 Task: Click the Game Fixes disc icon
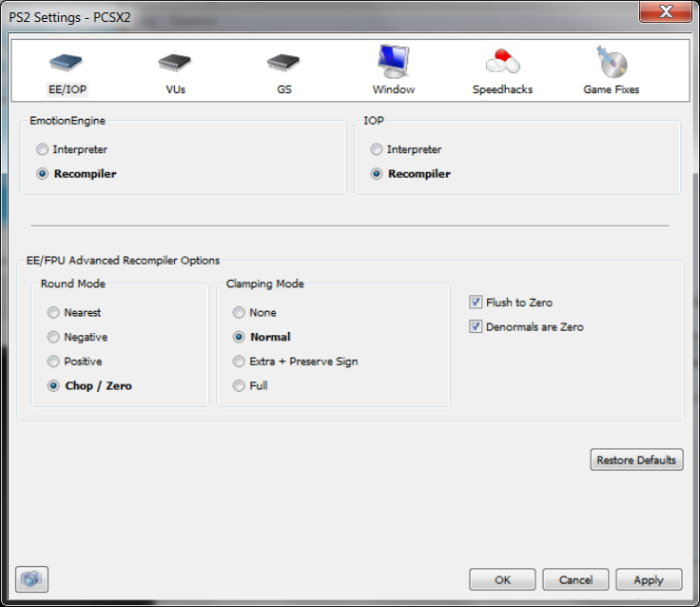[612, 62]
